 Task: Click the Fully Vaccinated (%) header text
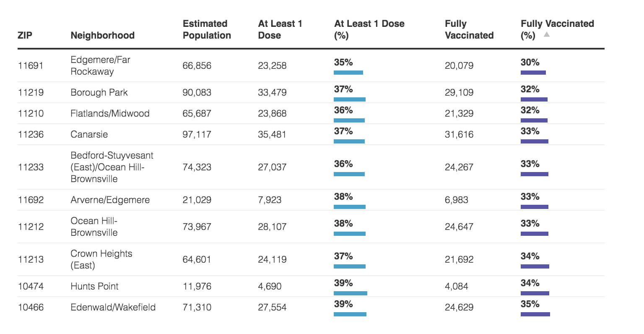point(557,24)
